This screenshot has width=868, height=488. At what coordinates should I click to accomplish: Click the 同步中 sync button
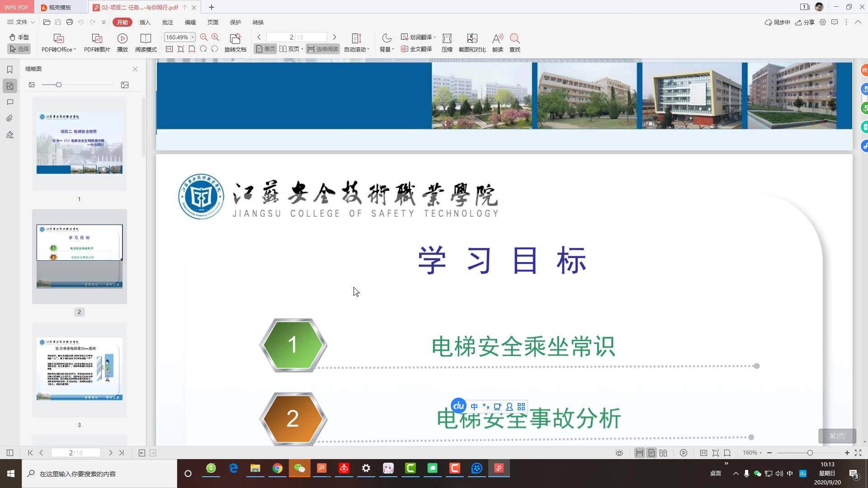[777, 22]
